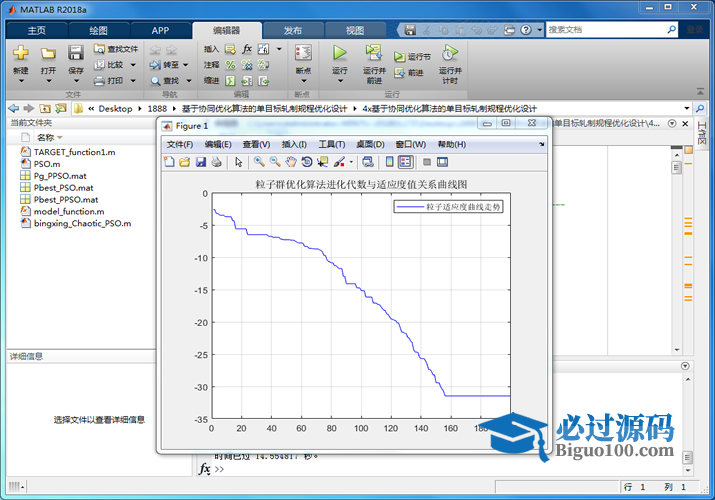Click the Save (保存) icon in ribbon

coord(76,53)
